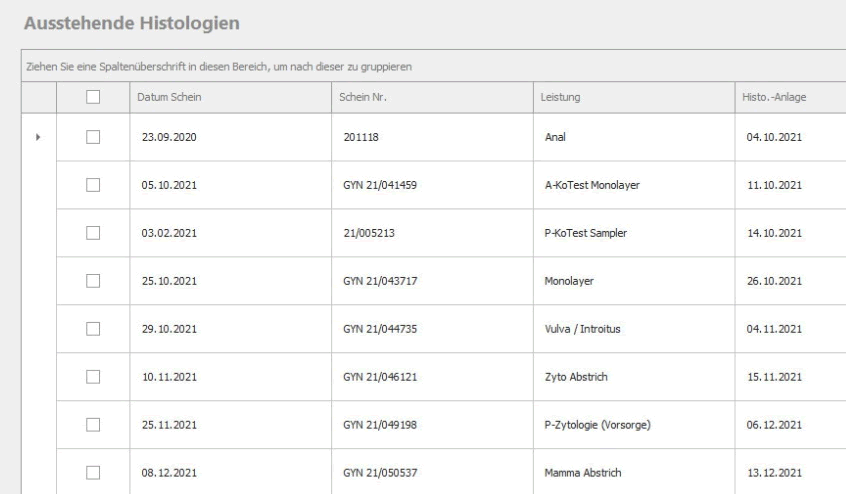Mark the checkbox for the Vulva / Introitus row
This screenshot has height=494, width=846.
94,329
